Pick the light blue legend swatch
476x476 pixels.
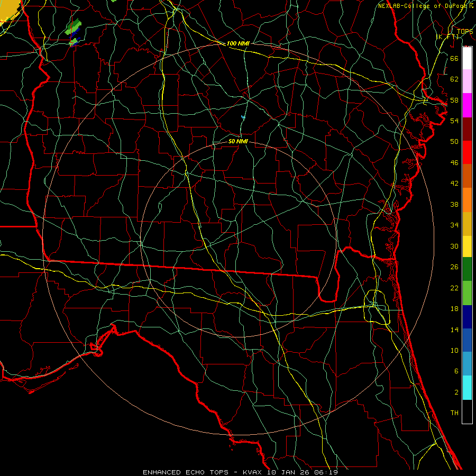[467, 364]
